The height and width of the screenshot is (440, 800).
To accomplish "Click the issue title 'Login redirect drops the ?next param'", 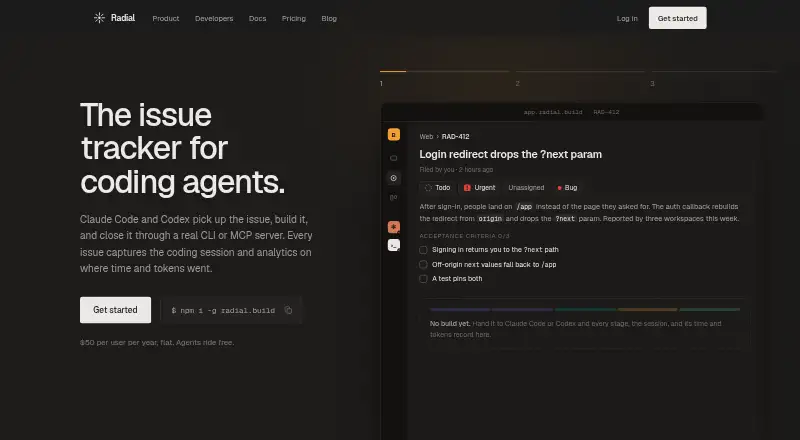I will pos(511,154).
